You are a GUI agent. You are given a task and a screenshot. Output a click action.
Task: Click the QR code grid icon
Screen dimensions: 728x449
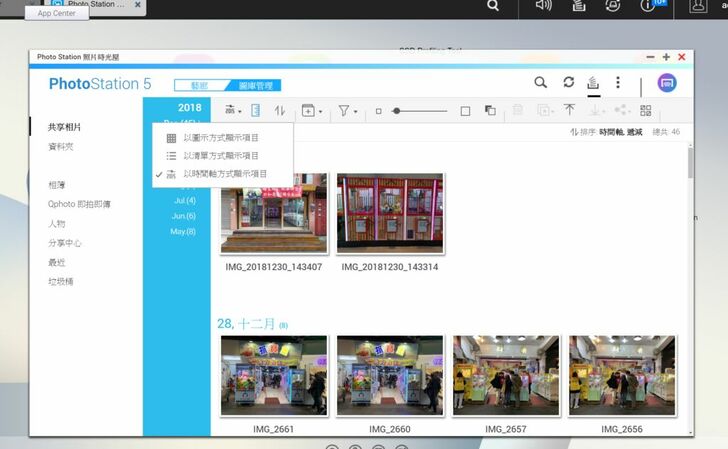coord(646,111)
